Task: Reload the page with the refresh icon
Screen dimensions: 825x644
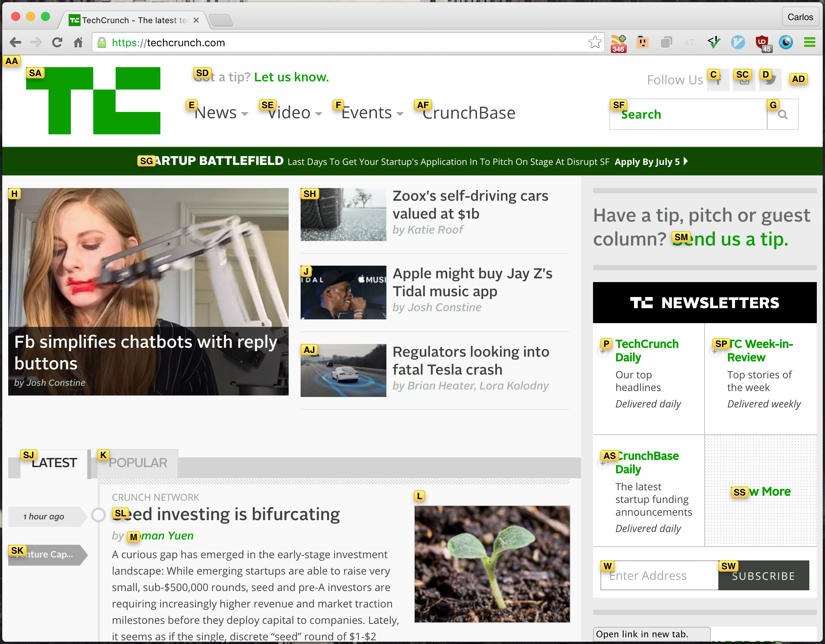Action: click(x=57, y=42)
